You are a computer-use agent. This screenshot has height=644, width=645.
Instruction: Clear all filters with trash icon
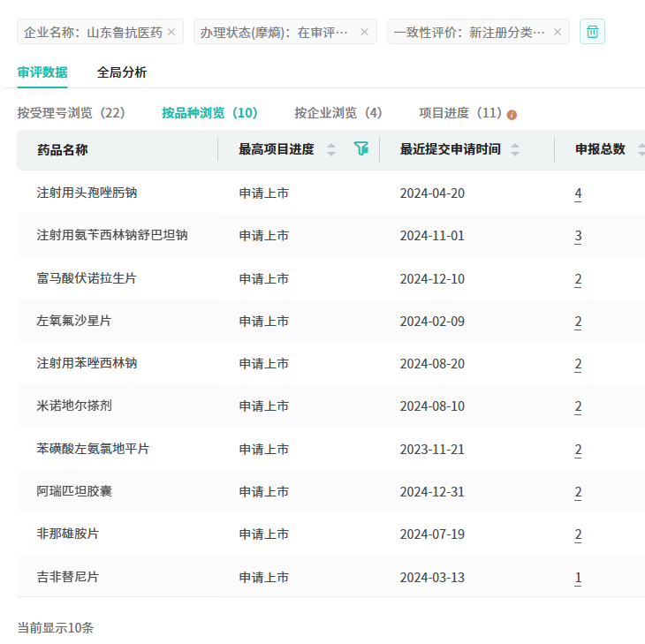(592, 32)
